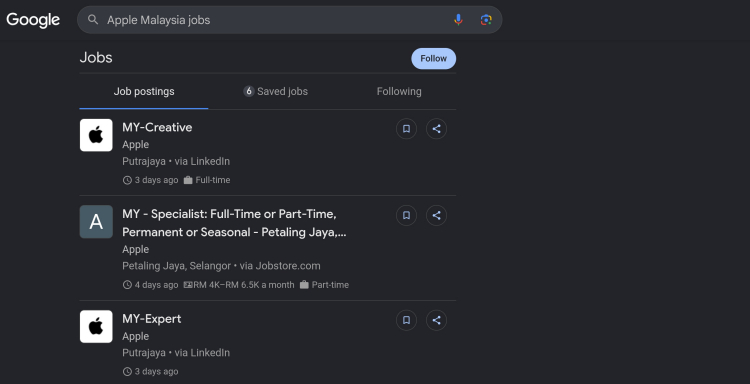750x384 pixels.
Task: Start voice search with the microphone icon
Action: click(458, 20)
